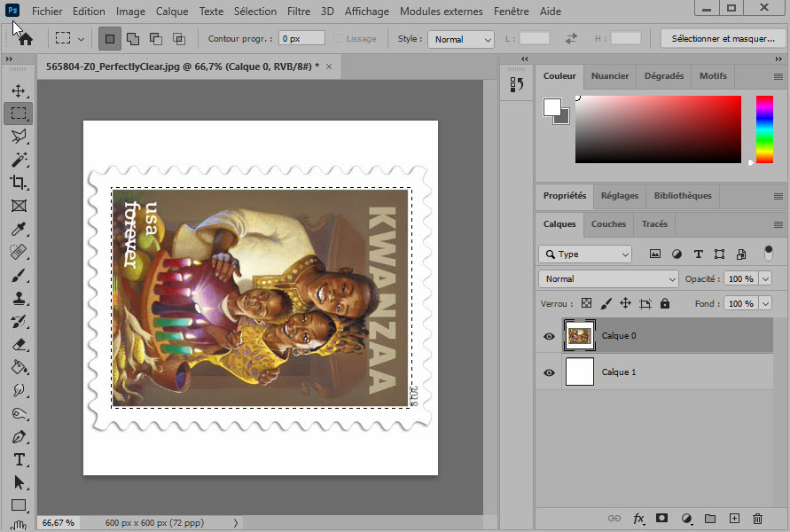Select the Polygonal Lasso tool
Image resolution: width=790 pixels, height=532 pixels.
18,136
